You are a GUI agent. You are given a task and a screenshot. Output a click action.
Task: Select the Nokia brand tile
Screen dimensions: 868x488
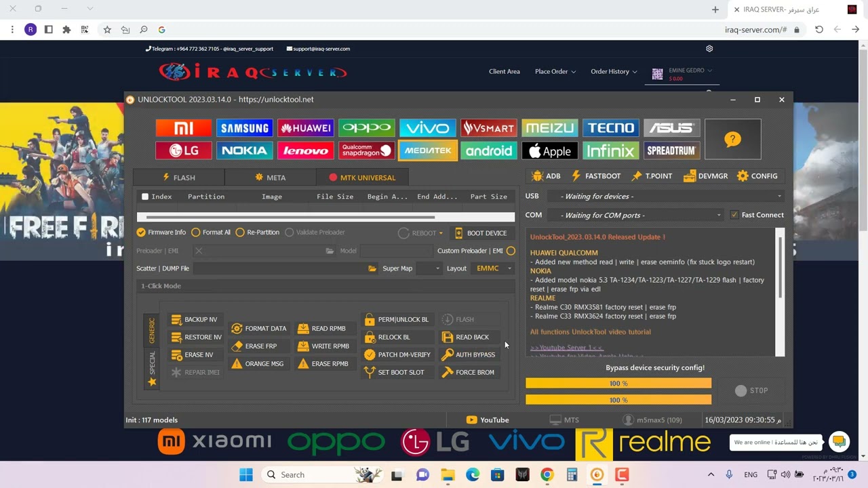[x=245, y=150]
